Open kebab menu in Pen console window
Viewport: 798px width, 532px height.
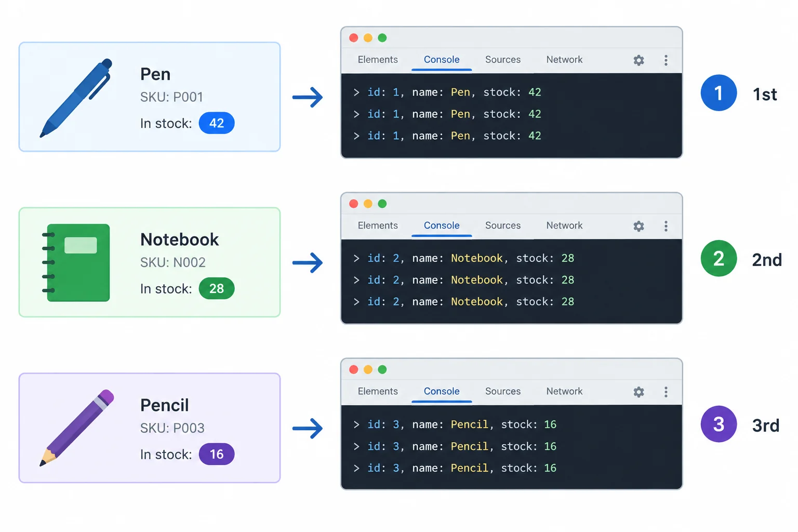click(666, 60)
